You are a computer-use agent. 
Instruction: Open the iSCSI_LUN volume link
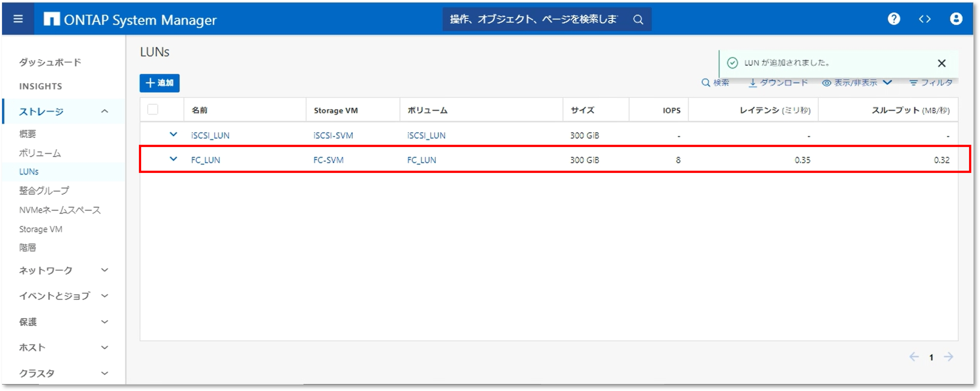pyautogui.click(x=426, y=136)
